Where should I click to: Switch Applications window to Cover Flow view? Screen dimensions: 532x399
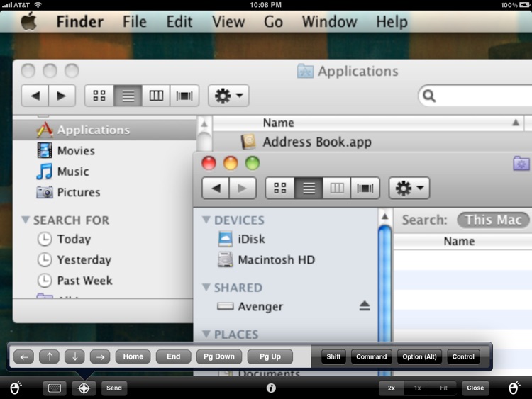coord(184,96)
